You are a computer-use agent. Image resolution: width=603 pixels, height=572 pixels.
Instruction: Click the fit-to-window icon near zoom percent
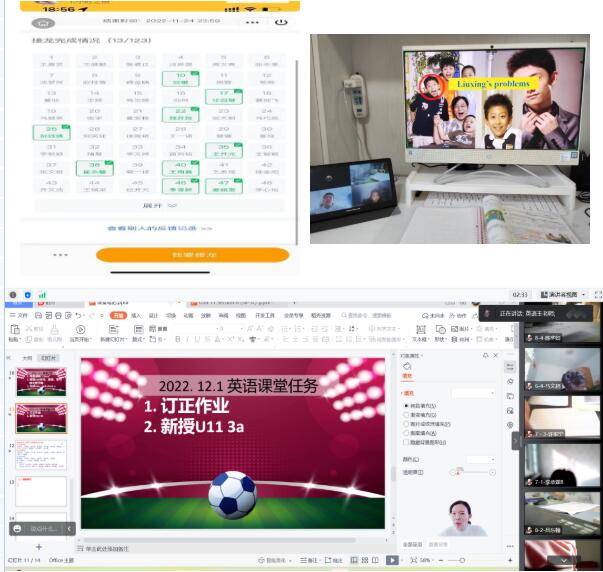point(414,560)
